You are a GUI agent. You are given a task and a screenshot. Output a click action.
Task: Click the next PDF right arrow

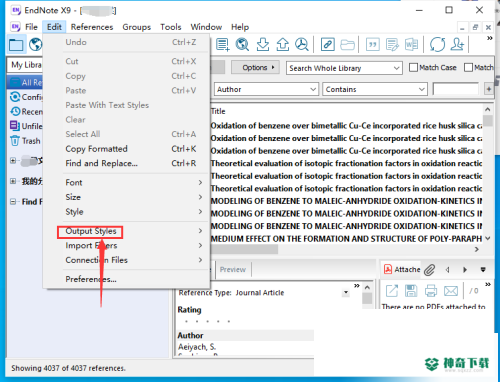click(465, 269)
